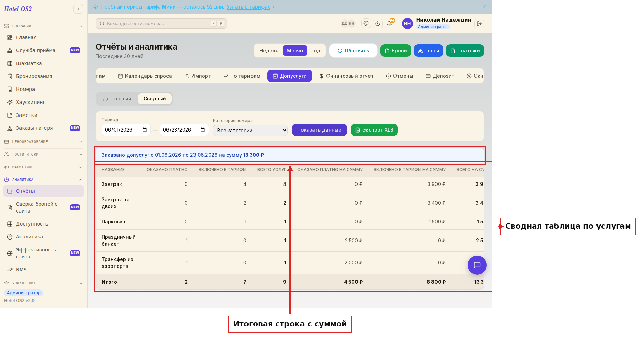Collapse the sidebar with the chevron button

click(x=78, y=9)
